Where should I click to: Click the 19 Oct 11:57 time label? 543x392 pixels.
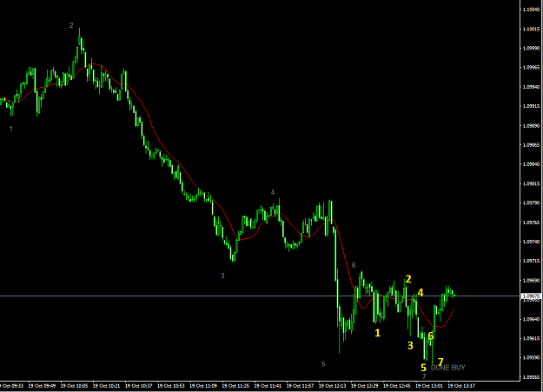pyautogui.click(x=300, y=386)
